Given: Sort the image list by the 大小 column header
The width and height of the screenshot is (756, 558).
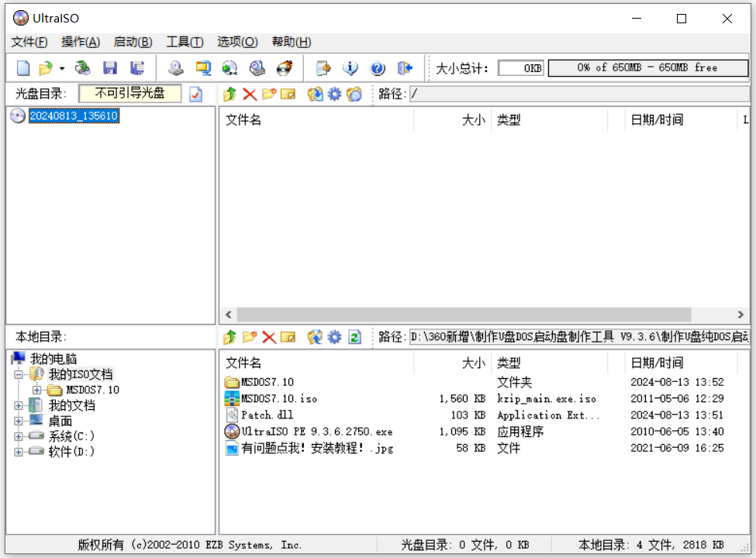Looking at the screenshot, I should tap(452, 119).
